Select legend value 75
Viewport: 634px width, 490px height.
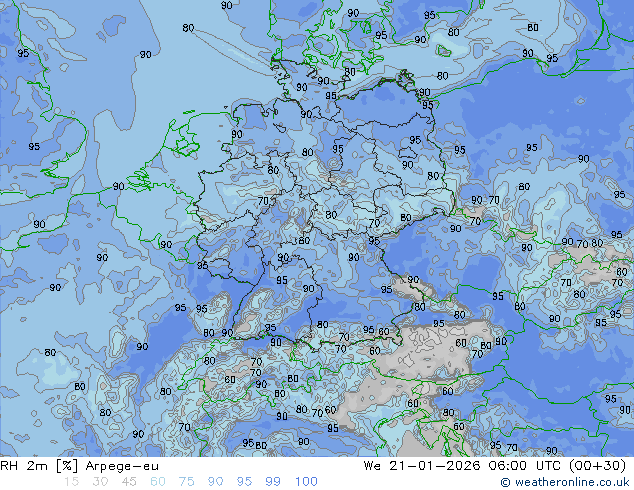[186, 482]
